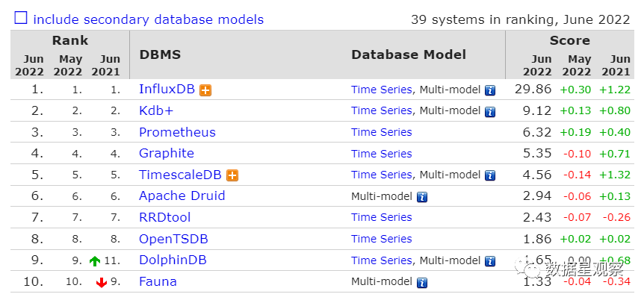Enable the include secondary database models checkbox
Screen dimensions: 644x297
click(21, 18)
